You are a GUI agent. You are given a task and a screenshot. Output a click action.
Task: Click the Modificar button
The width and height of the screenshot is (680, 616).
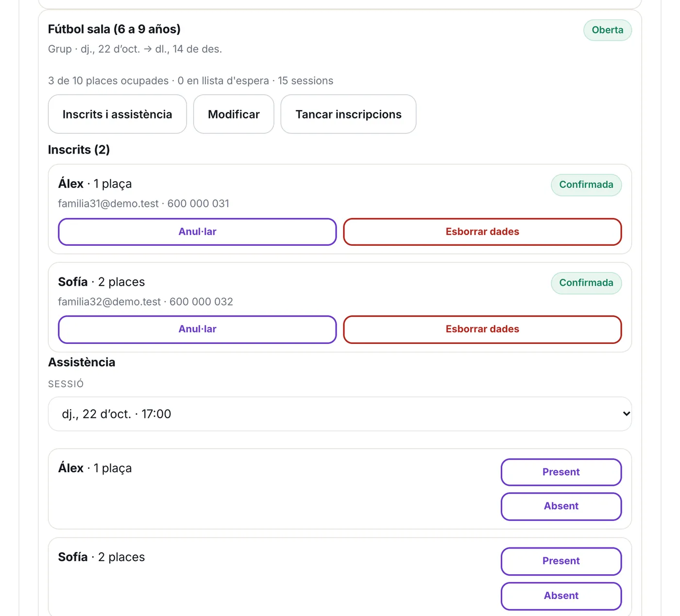click(x=234, y=114)
